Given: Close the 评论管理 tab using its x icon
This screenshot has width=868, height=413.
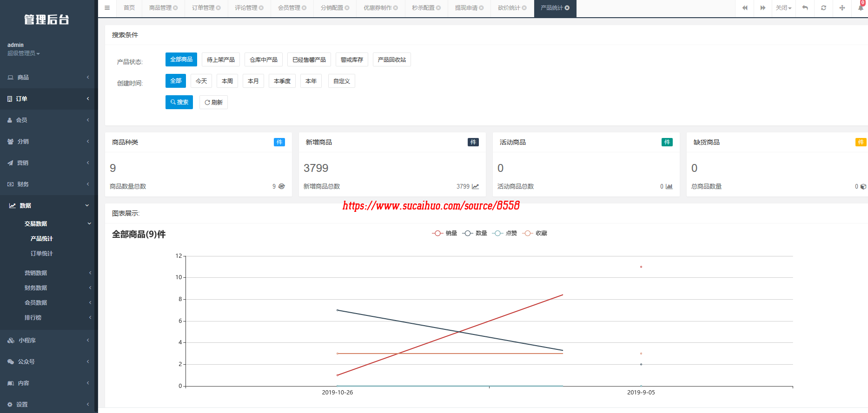Looking at the screenshot, I should coord(261,8).
